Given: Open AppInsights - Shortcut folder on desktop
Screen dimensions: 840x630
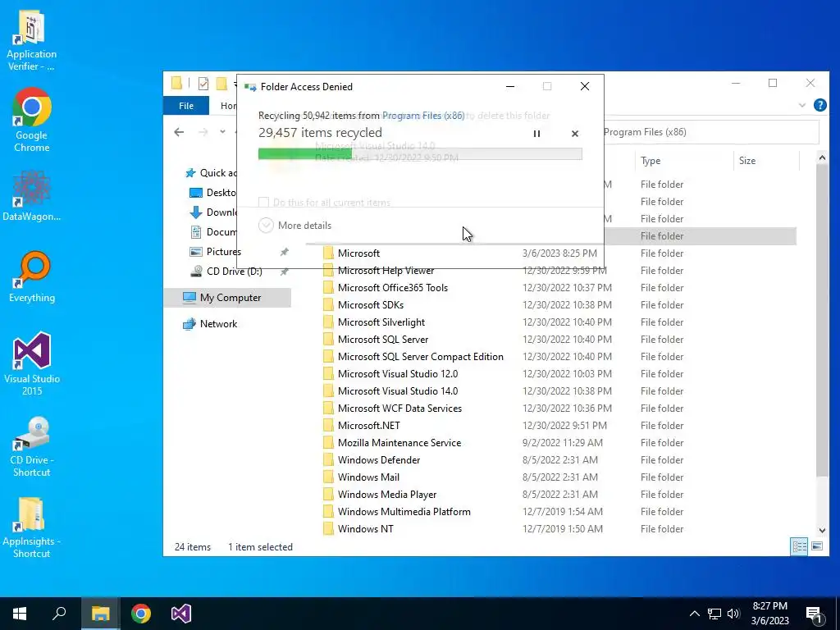Looking at the screenshot, I should point(31,528).
